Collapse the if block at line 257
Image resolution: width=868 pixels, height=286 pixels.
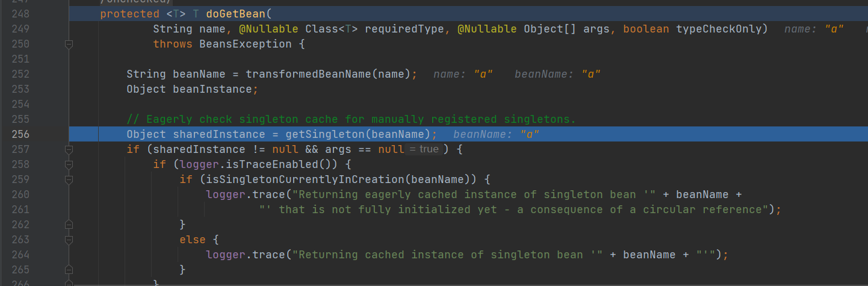[69, 149]
